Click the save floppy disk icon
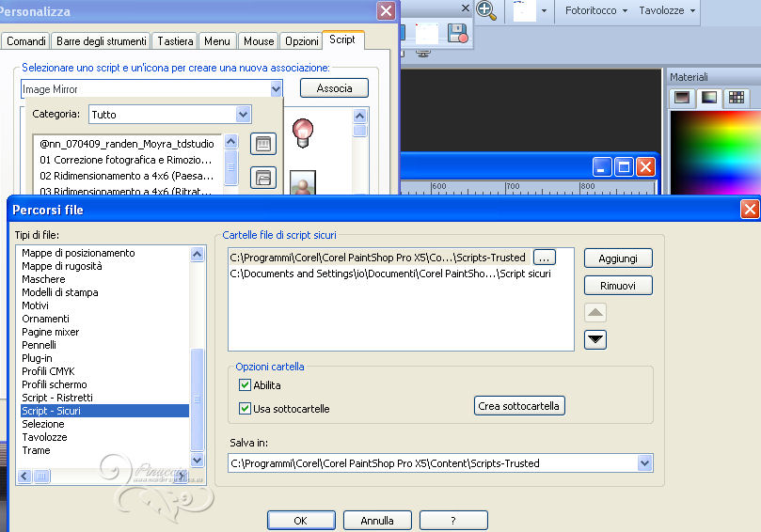This screenshot has width=761, height=532. 457,34
